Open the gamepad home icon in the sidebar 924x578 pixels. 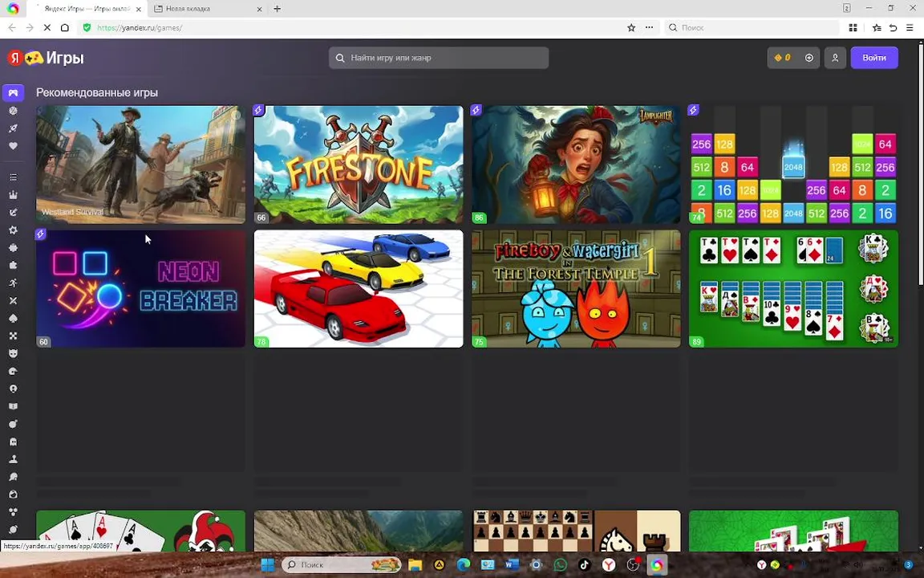point(13,92)
